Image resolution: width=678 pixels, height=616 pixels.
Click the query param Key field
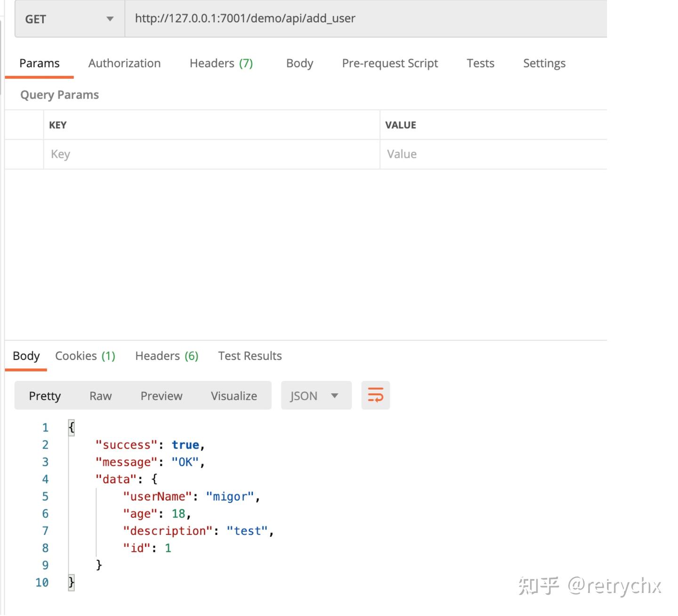(x=212, y=154)
